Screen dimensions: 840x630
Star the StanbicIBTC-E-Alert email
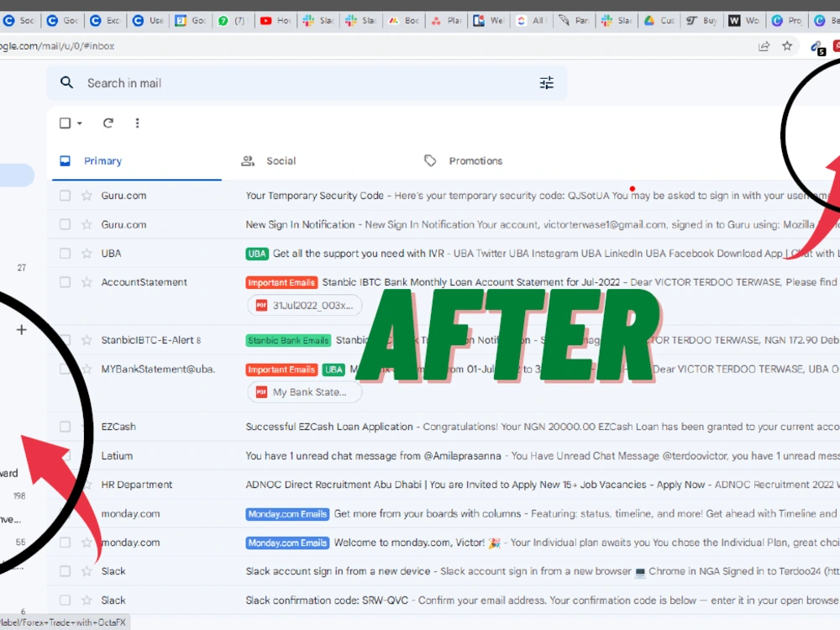87,340
